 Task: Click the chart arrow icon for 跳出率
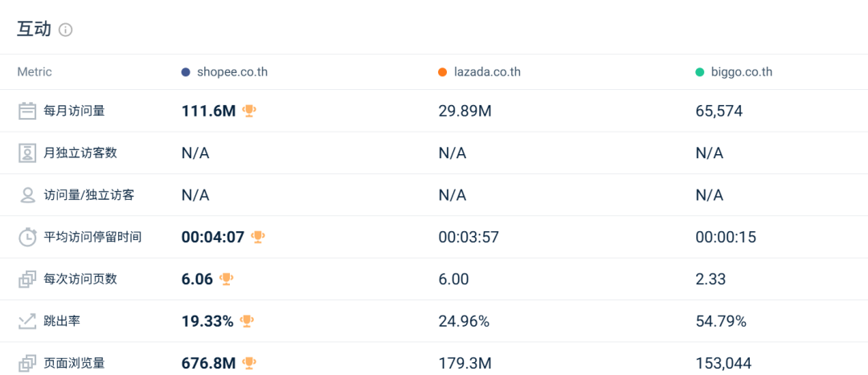pos(27,321)
